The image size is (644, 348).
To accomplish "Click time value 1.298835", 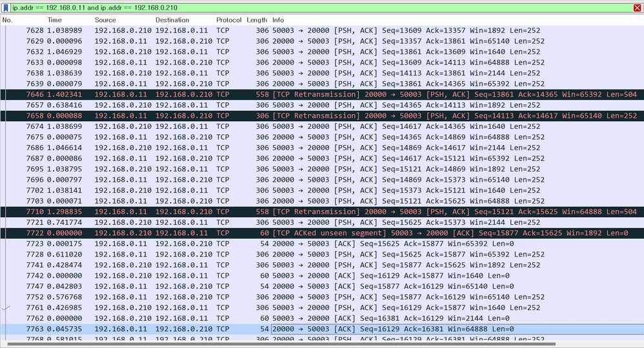I will coord(65,212).
